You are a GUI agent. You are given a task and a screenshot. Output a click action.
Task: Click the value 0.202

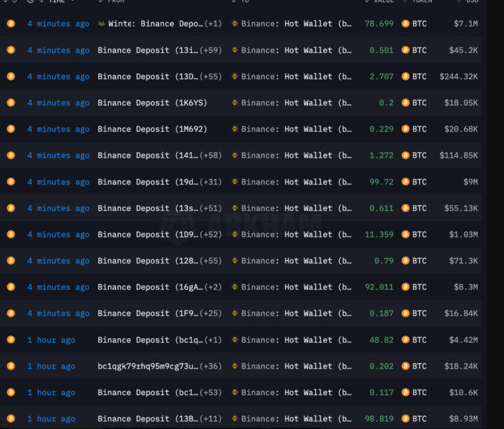coord(381,367)
